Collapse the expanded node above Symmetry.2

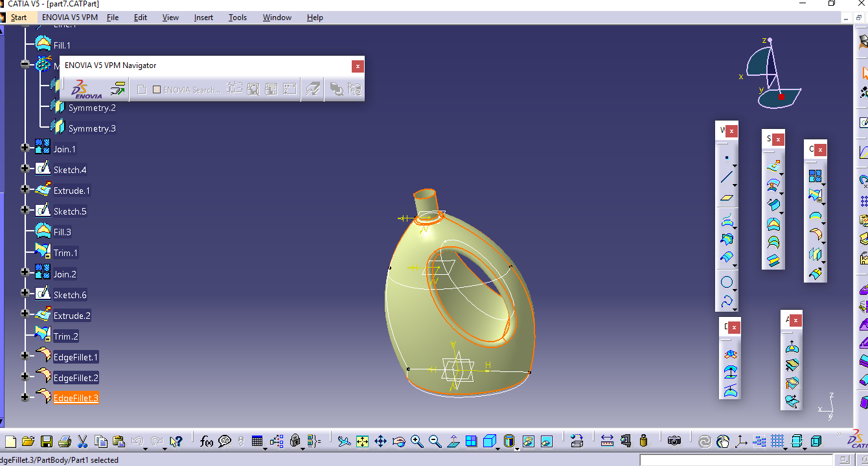(25, 64)
